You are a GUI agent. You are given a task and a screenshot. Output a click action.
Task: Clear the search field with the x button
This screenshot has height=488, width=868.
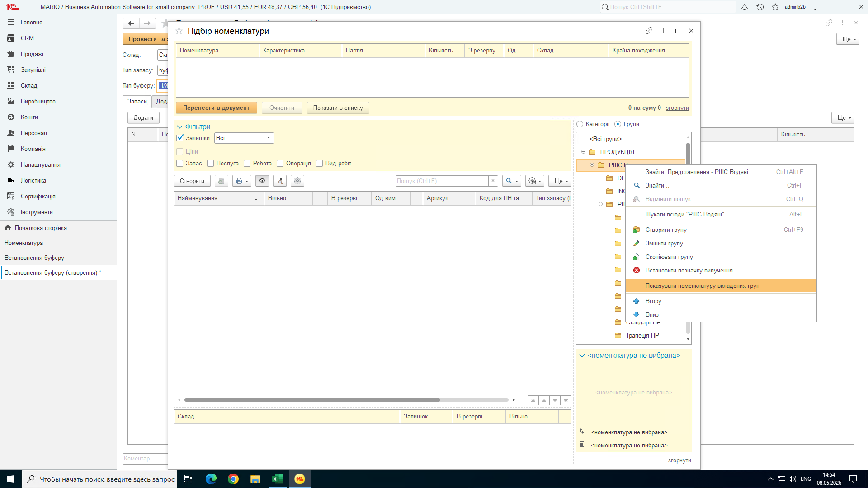tap(493, 181)
